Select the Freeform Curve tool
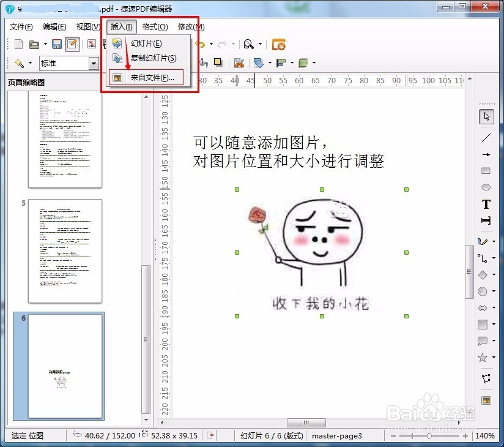This screenshot has width=504, height=447. point(485,241)
